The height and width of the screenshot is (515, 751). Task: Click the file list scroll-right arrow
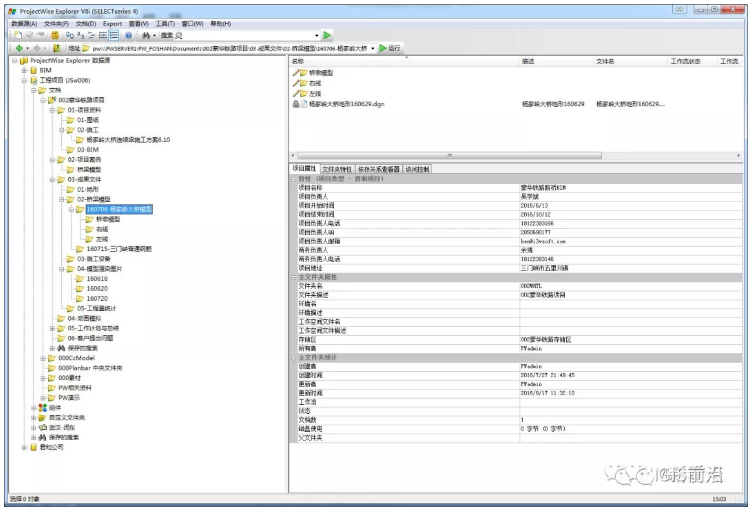tap(739, 156)
